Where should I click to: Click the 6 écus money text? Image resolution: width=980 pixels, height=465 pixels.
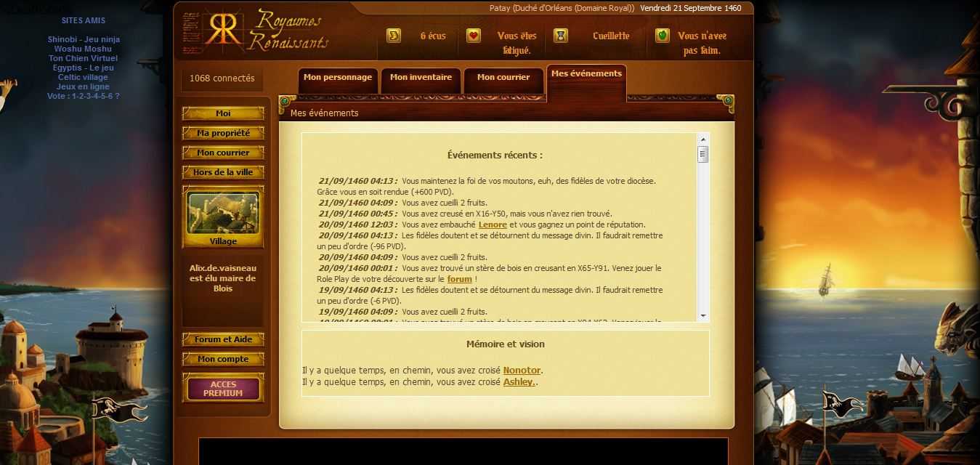pos(433,36)
